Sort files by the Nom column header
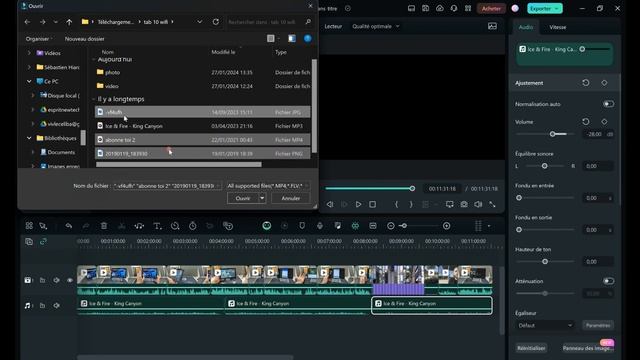This screenshot has height=360, width=640. (x=108, y=52)
